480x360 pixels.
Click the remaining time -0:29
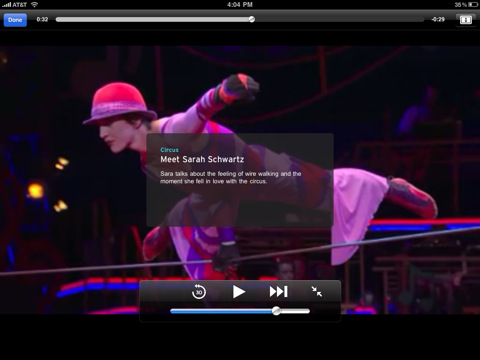tap(438, 19)
